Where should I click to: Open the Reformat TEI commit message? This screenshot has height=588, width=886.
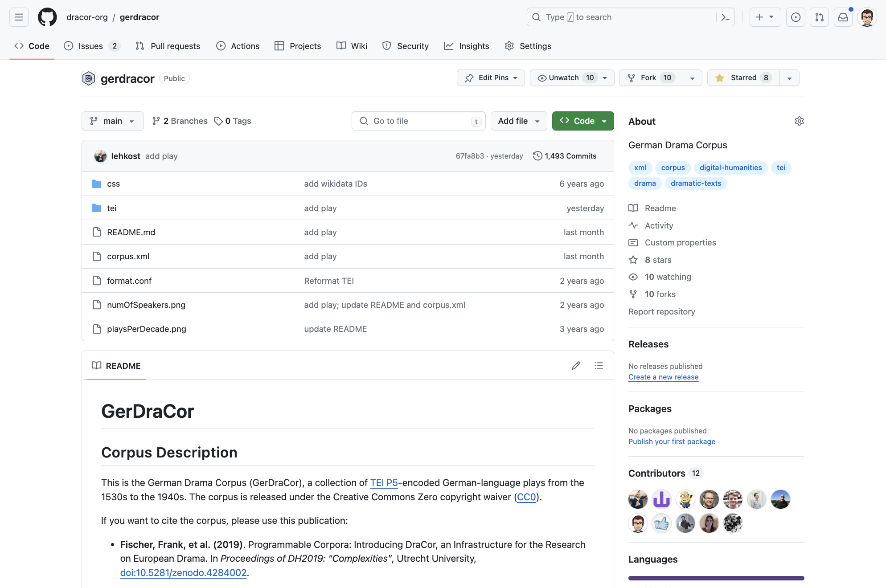(329, 281)
